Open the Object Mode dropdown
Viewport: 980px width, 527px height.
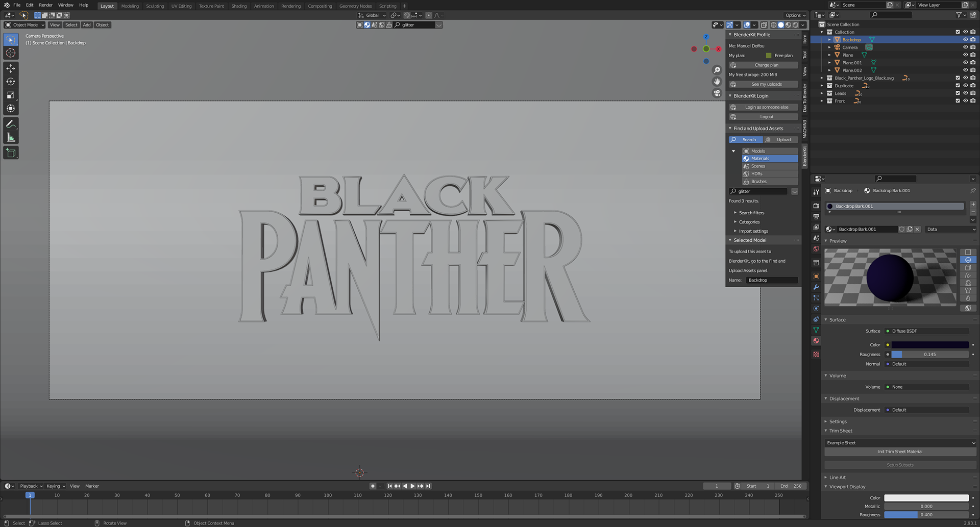pyautogui.click(x=24, y=25)
